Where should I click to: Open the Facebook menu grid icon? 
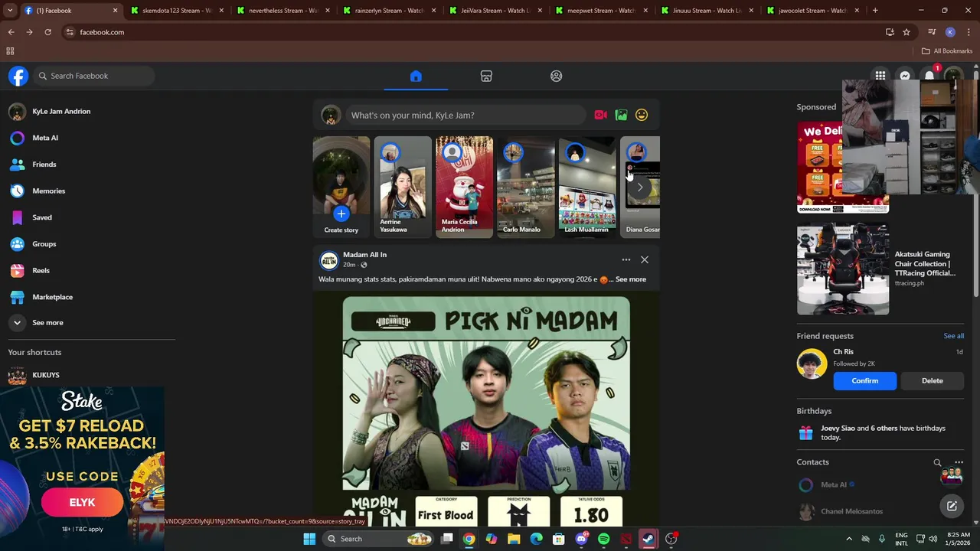[x=880, y=76]
